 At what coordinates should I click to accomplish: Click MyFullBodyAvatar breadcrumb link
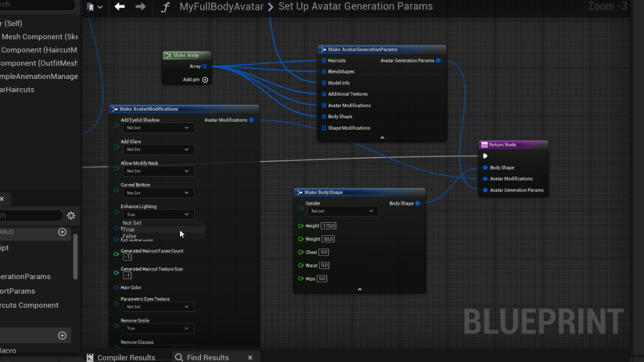[221, 7]
